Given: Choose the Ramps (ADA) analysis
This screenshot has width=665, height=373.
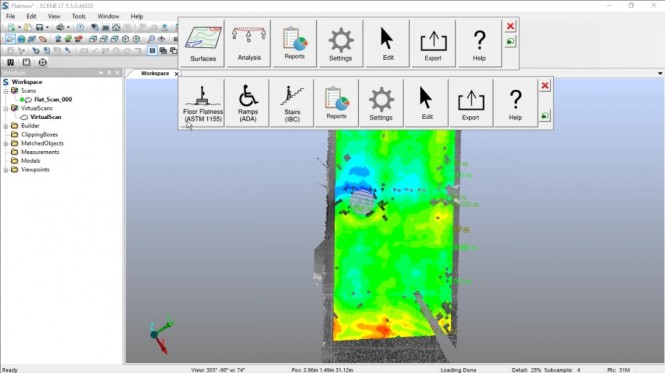Looking at the screenshot, I should [x=248, y=103].
